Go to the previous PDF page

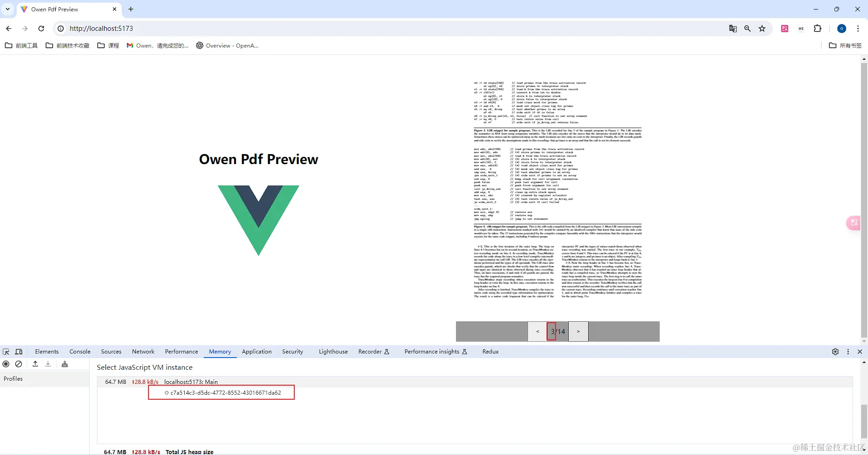pyautogui.click(x=537, y=331)
